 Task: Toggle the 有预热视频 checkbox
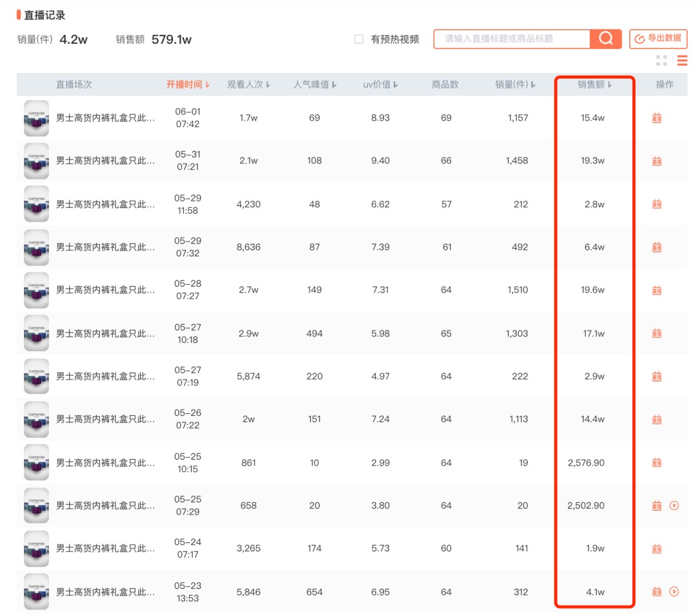[x=359, y=39]
